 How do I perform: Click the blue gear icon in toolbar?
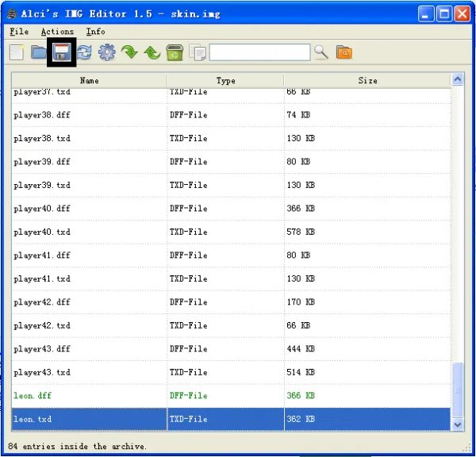[x=106, y=52]
